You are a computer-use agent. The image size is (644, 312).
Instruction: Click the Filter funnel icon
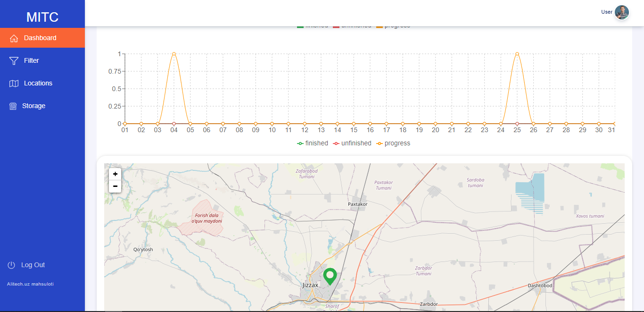tap(14, 61)
